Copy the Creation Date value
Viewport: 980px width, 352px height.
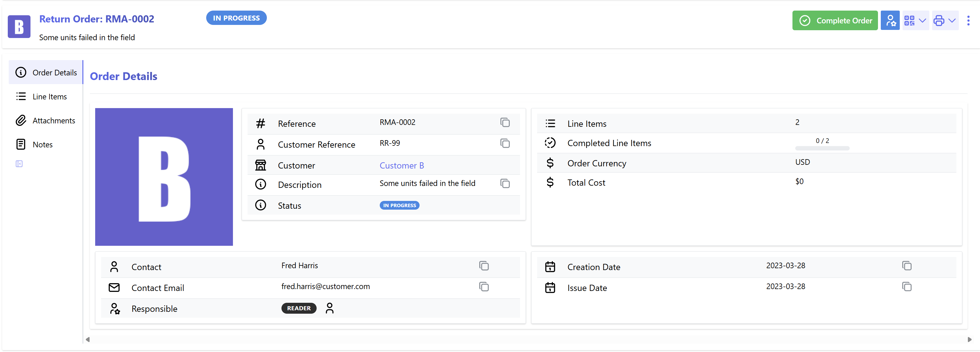coord(907,266)
